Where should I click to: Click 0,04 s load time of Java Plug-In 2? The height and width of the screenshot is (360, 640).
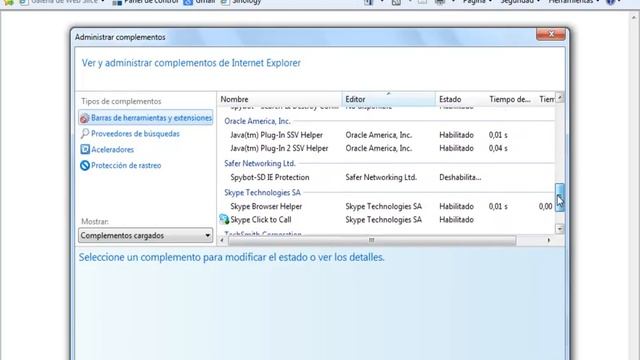[498, 149]
